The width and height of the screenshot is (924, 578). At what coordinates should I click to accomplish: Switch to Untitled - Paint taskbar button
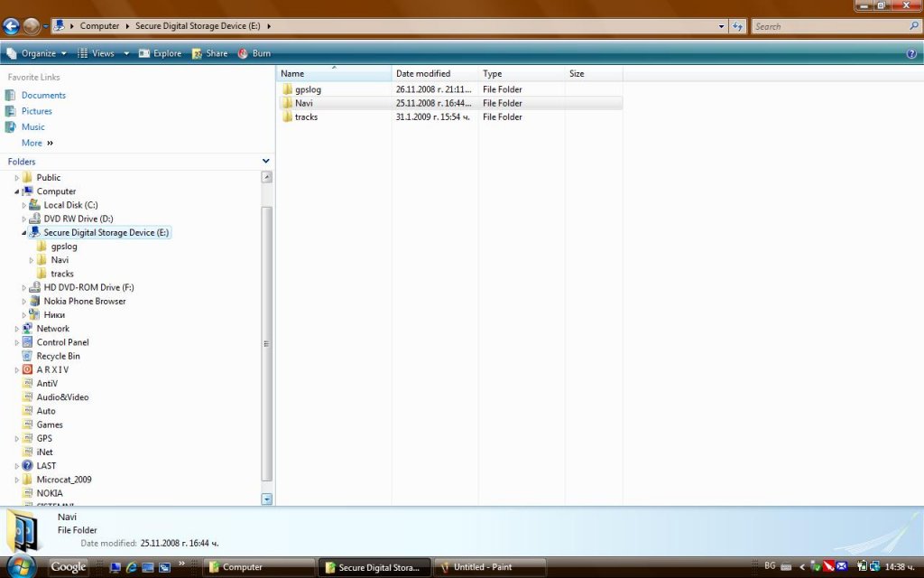click(x=490, y=567)
